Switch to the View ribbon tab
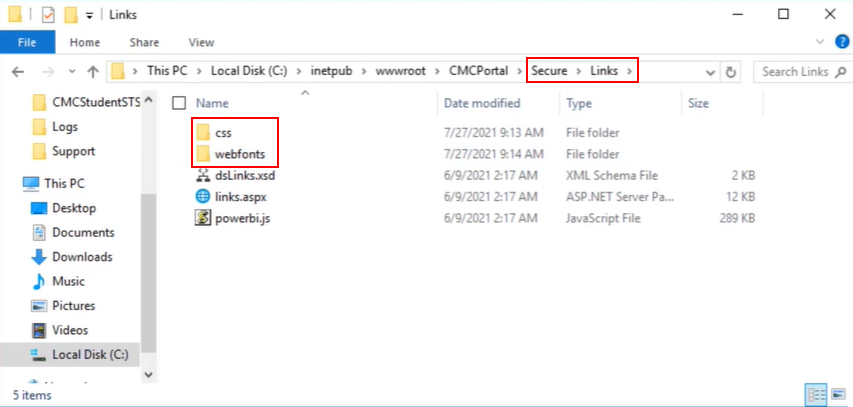Screen dimensions: 853x407 pos(201,42)
